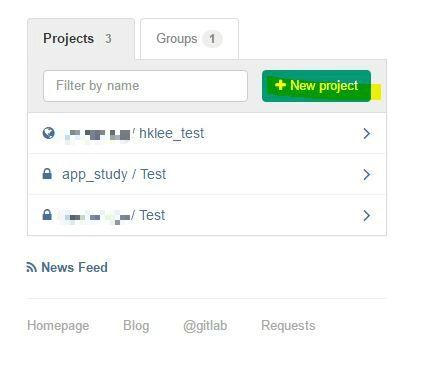Open the Requests footer link
The width and height of the screenshot is (424, 387).
tap(288, 326)
